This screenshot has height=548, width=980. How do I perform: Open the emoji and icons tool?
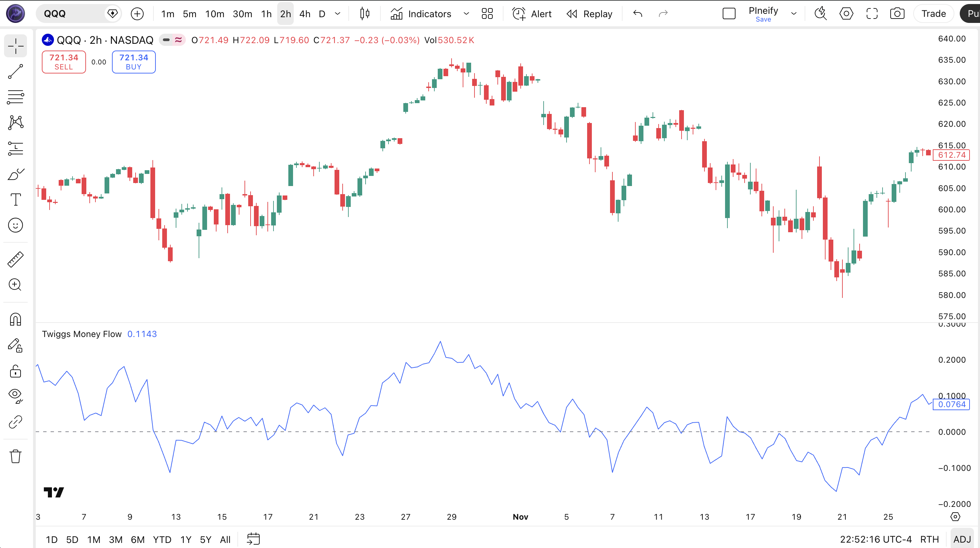point(16,225)
